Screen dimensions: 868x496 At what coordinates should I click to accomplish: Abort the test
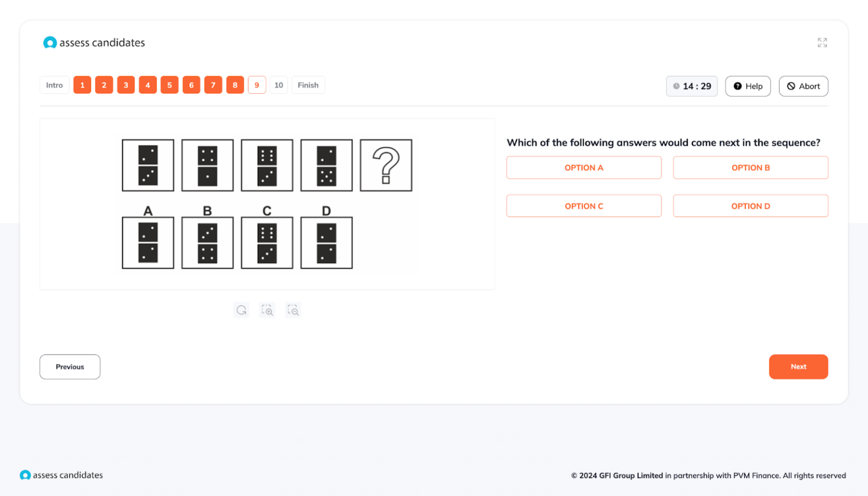(x=803, y=86)
